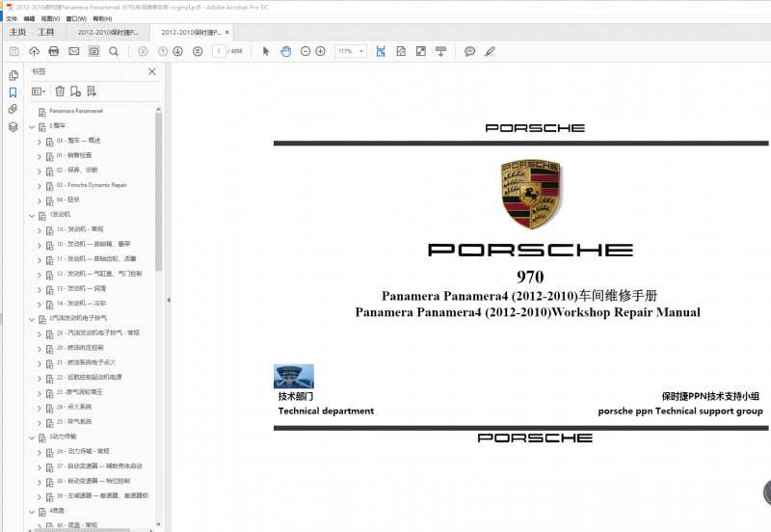The width and height of the screenshot is (771, 532).
Task: Expand the 03 - Porsche Dynamic Repair bookmark
Action: click(40, 186)
